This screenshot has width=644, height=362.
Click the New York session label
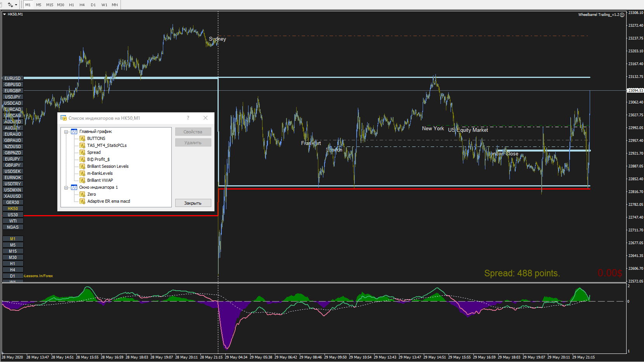pyautogui.click(x=433, y=128)
